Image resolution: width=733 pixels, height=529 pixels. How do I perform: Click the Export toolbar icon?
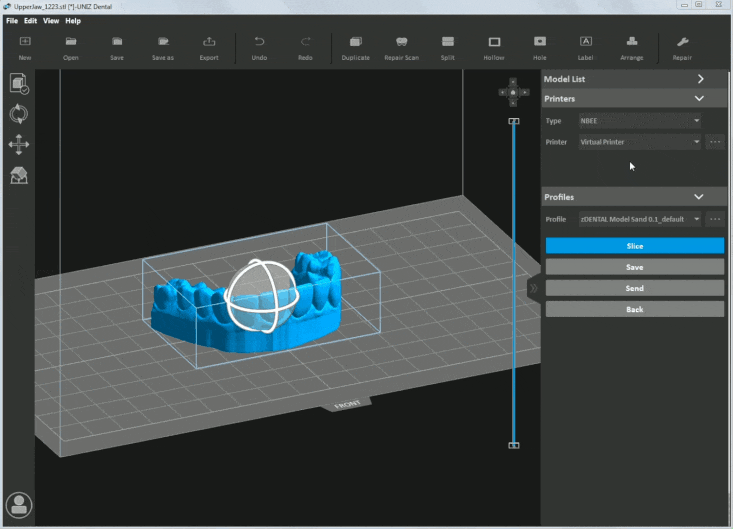209,42
